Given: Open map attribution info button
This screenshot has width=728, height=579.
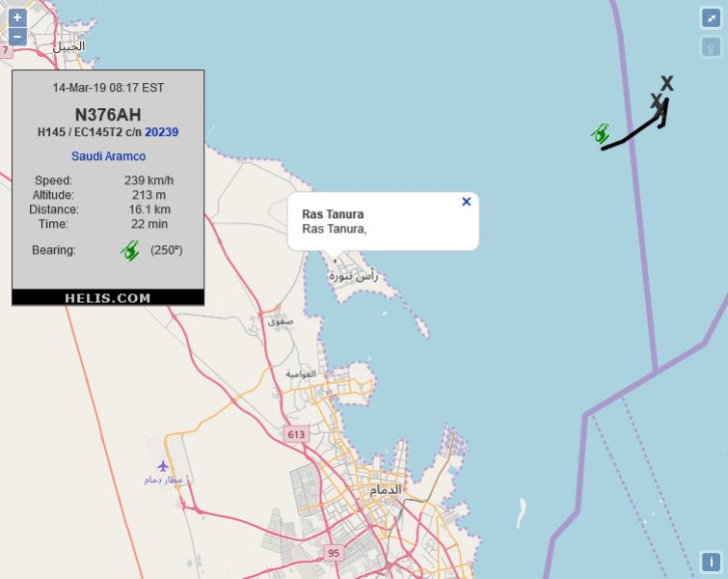Looking at the screenshot, I should (711, 562).
